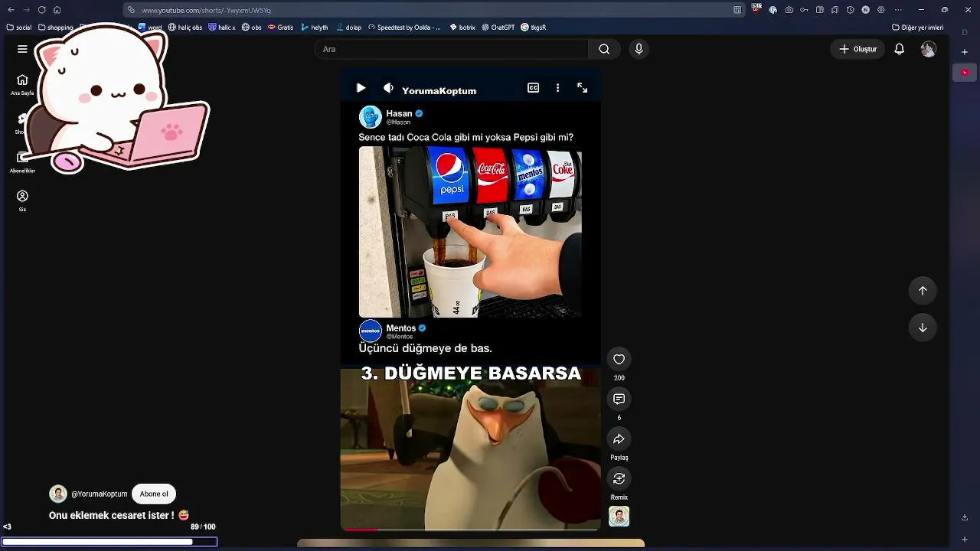
Task: Open the YouTube hamburger guide menu
Action: (22, 49)
